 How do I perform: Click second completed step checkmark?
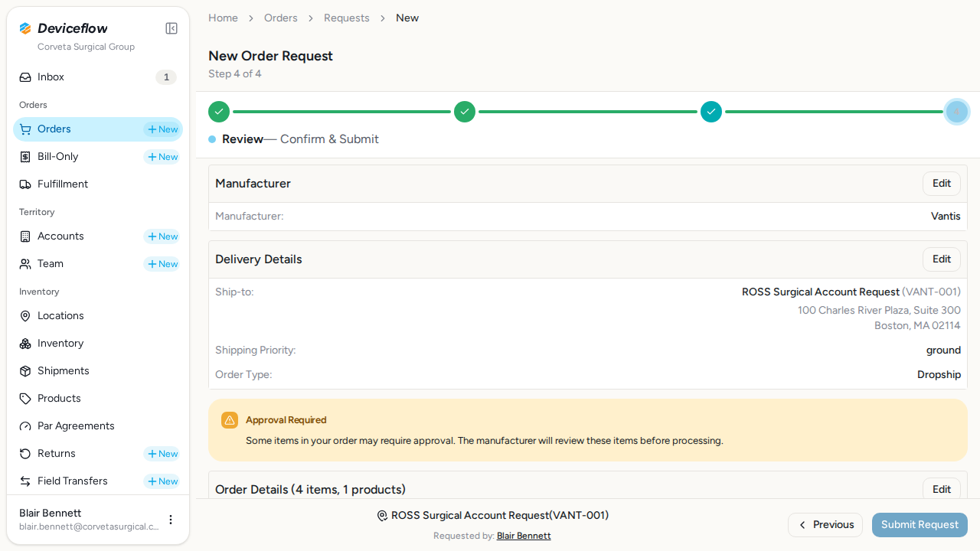pos(465,112)
